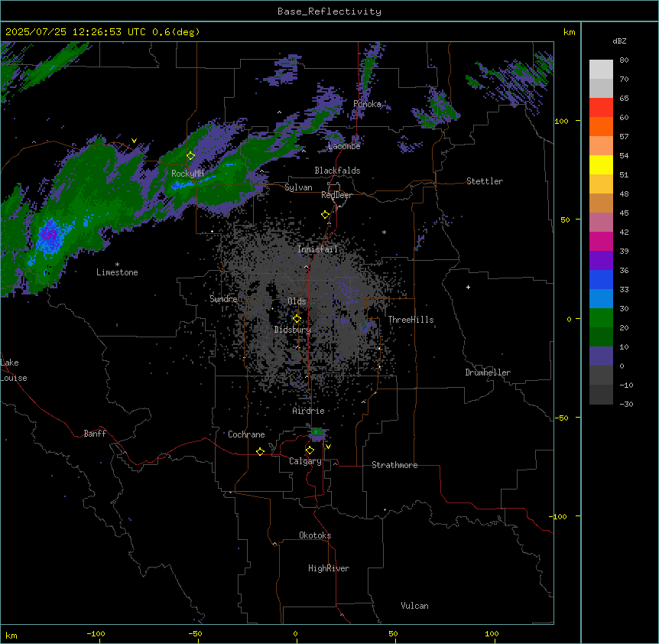Screen dimensions: 659x644
Task: Click the RockyMH label
Action: pos(187,174)
